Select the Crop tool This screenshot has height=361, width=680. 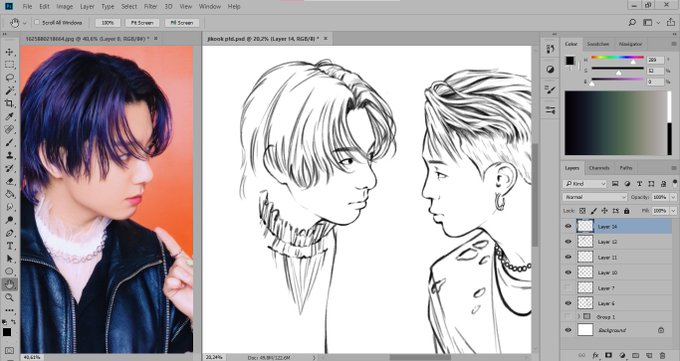click(9, 103)
